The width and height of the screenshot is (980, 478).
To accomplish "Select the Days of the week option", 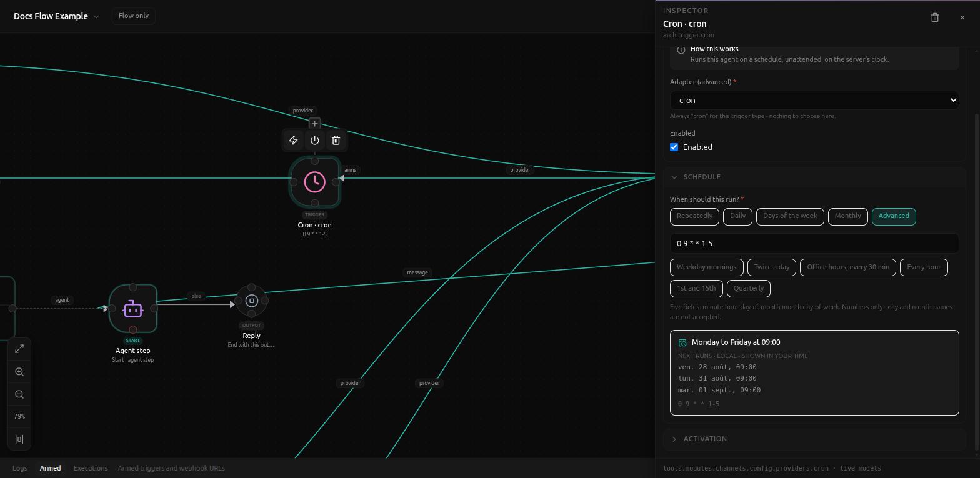I will (790, 216).
